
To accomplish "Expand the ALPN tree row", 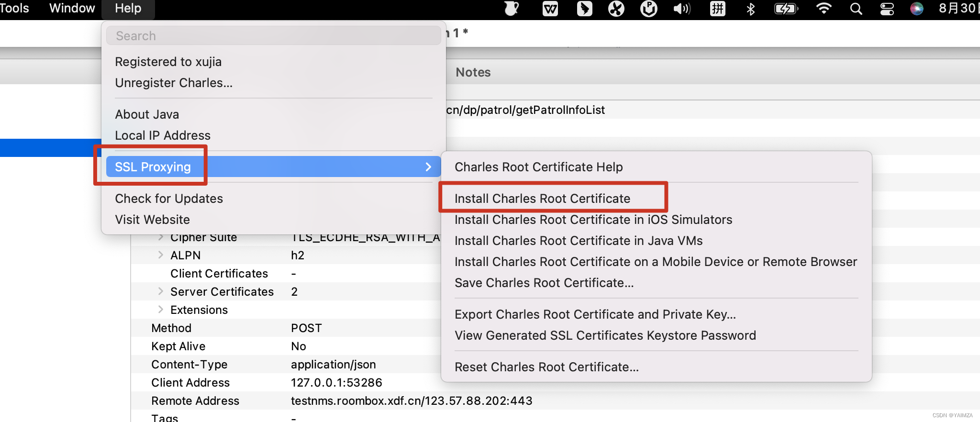I will click(161, 255).
